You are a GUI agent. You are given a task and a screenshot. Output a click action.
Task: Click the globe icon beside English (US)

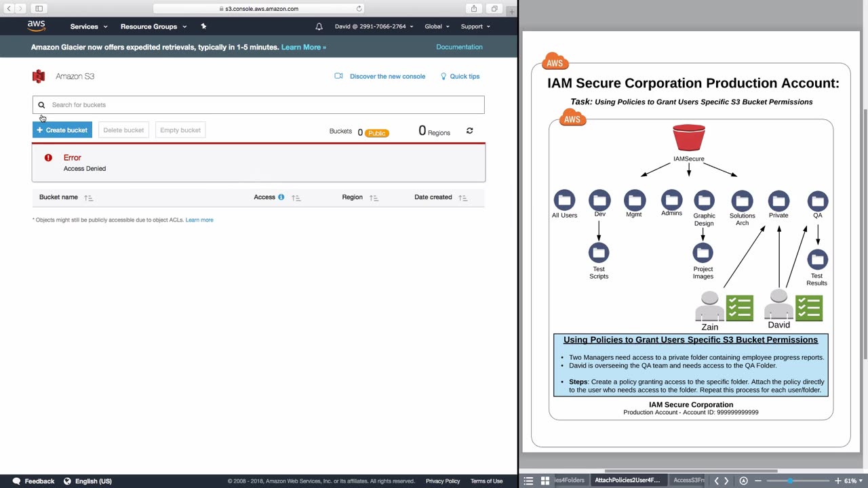[x=67, y=481]
